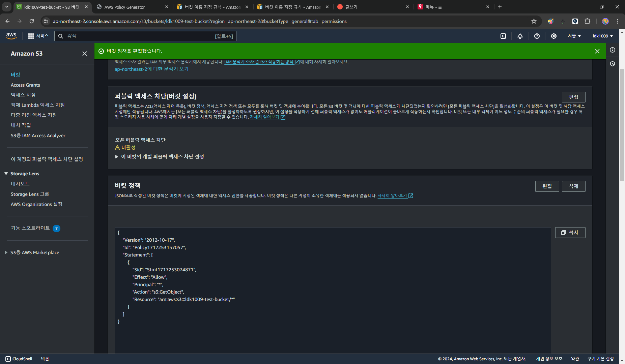The image size is (625, 364).
Task: Open the feature spotlight badge showing 7
Action: pyautogui.click(x=57, y=229)
